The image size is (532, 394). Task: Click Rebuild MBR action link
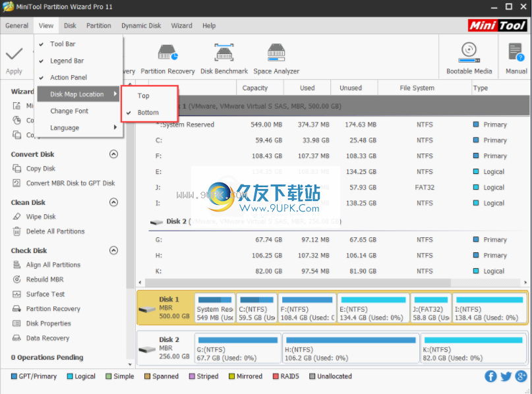[45, 279]
